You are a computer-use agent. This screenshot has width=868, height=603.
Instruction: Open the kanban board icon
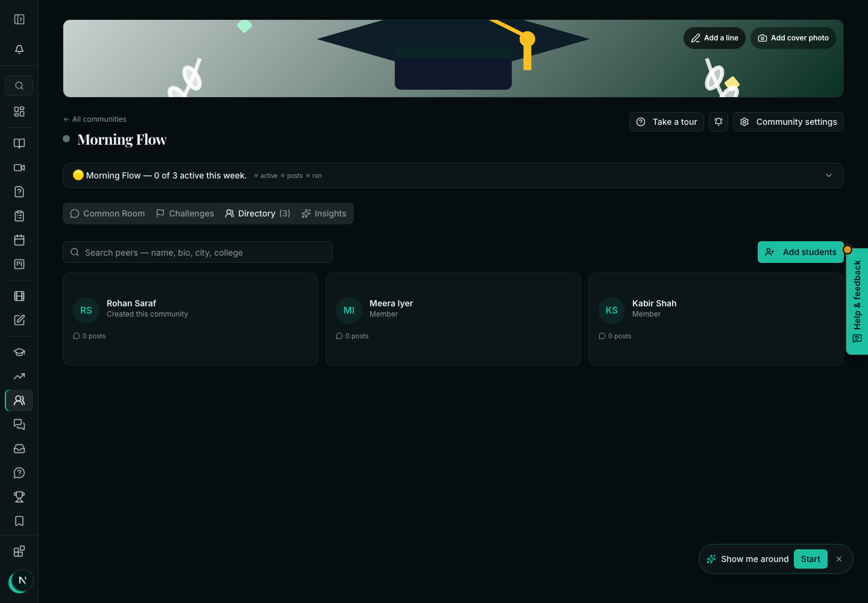19,264
